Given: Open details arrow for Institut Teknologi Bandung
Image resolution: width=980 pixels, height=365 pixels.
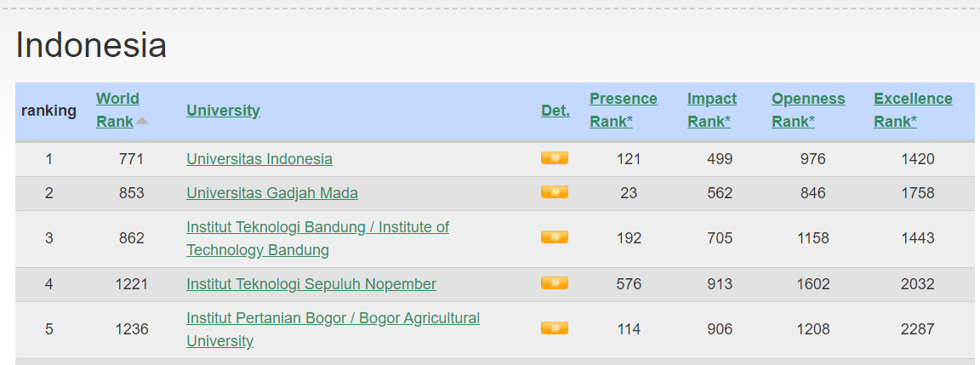Looking at the screenshot, I should [555, 237].
